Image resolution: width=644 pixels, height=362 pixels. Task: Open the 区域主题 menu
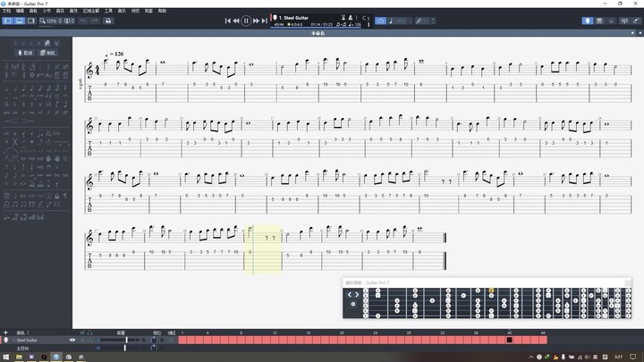tap(90, 11)
